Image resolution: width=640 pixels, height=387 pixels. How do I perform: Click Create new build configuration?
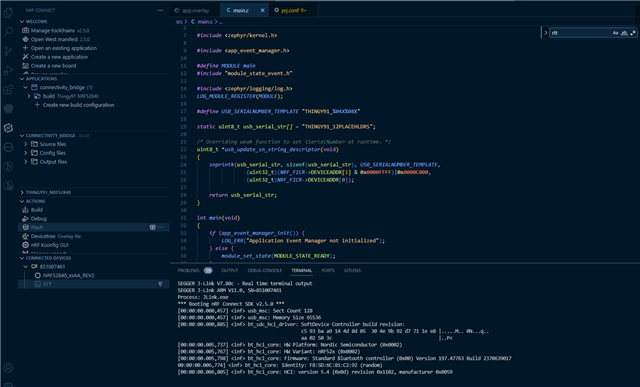pos(78,105)
